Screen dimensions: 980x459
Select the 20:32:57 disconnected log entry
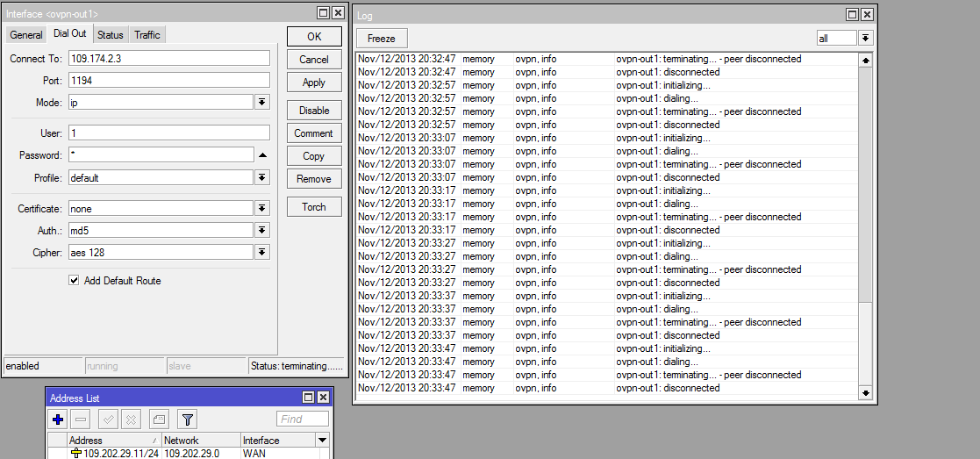click(x=607, y=125)
